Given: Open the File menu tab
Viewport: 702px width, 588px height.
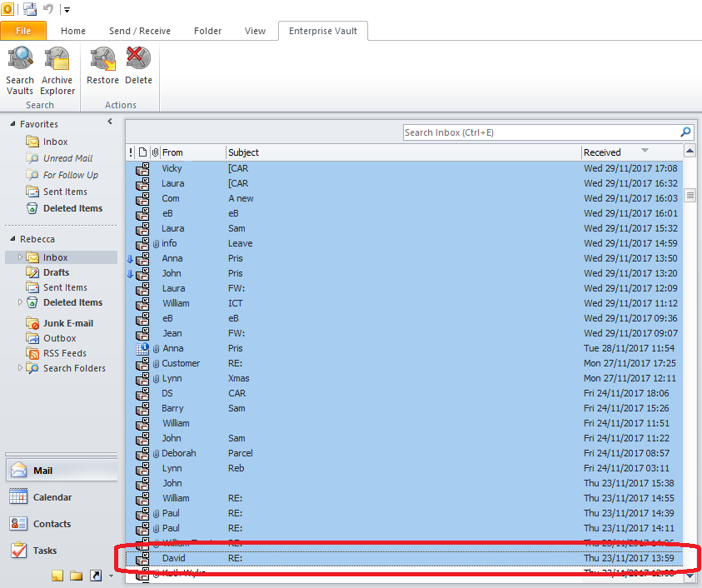Looking at the screenshot, I should [x=23, y=30].
